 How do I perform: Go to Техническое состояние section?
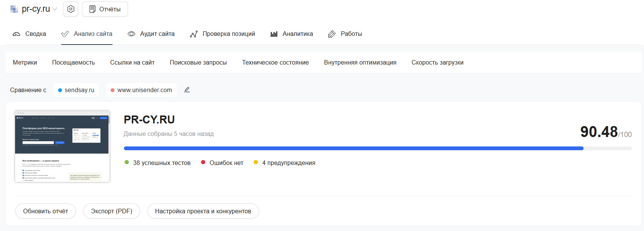tap(275, 63)
